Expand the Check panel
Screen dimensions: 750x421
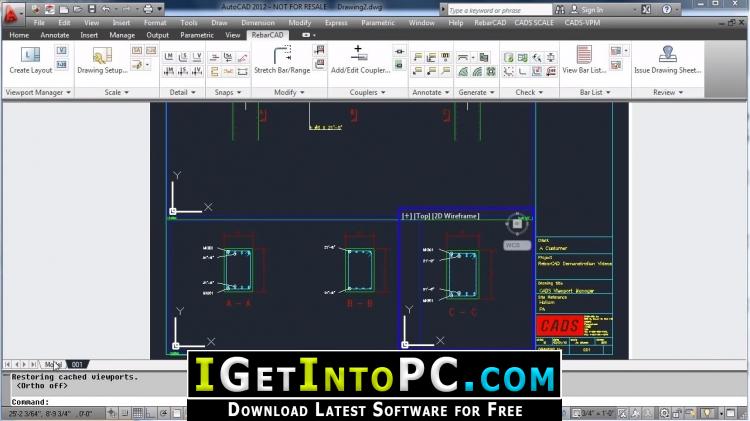coord(529,92)
